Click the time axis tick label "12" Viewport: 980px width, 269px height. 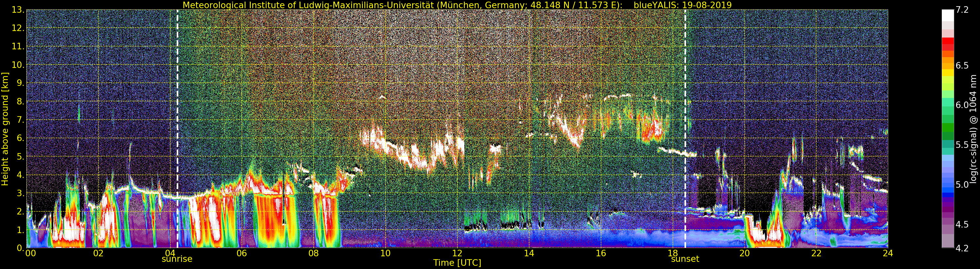(457, 253)
